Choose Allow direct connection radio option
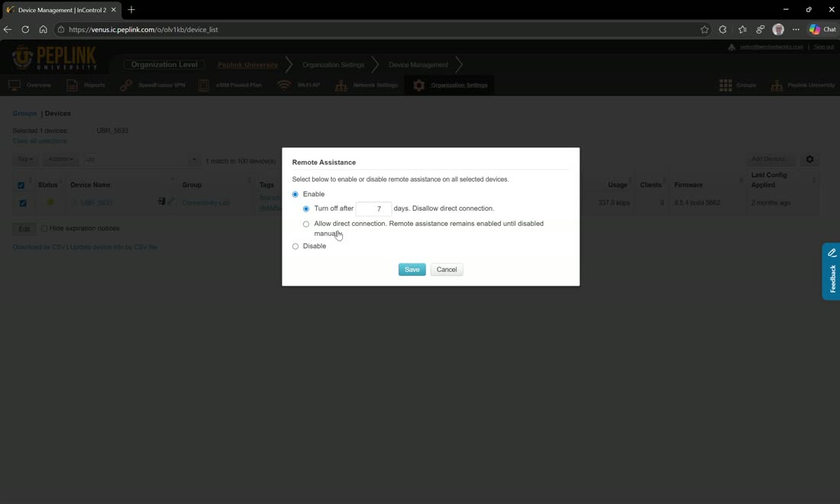The image size is (840, 504). pyautogui.click(x=306, y=224)
